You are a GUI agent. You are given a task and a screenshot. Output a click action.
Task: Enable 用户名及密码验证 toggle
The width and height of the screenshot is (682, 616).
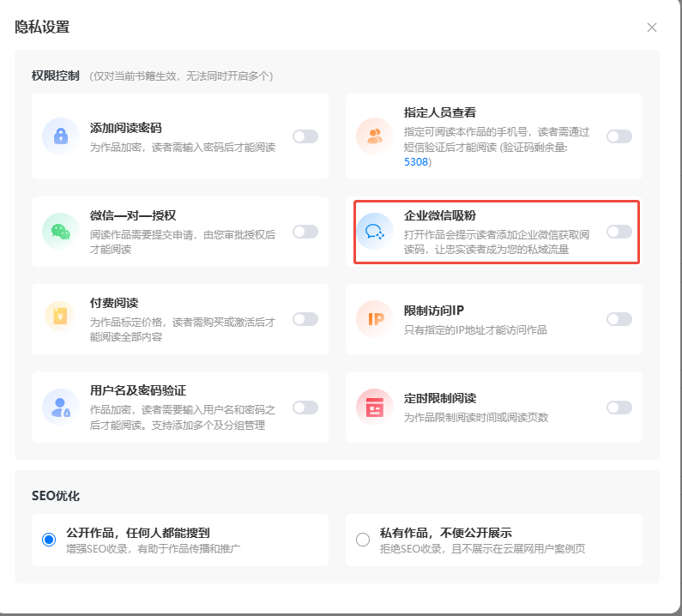(x=305, y=408)
